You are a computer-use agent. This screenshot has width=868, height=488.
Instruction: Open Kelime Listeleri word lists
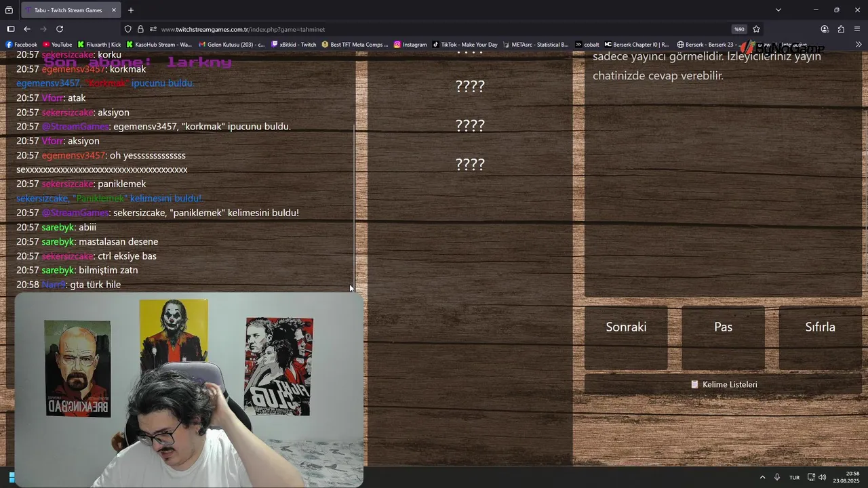724,384
